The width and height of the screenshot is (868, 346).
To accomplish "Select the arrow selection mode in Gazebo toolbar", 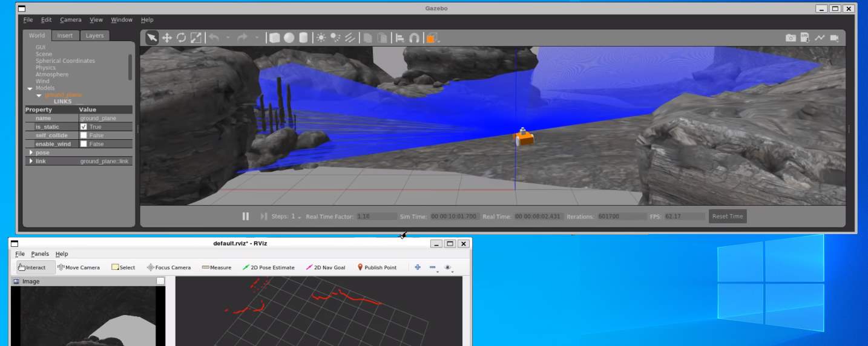I will [152, 38].
